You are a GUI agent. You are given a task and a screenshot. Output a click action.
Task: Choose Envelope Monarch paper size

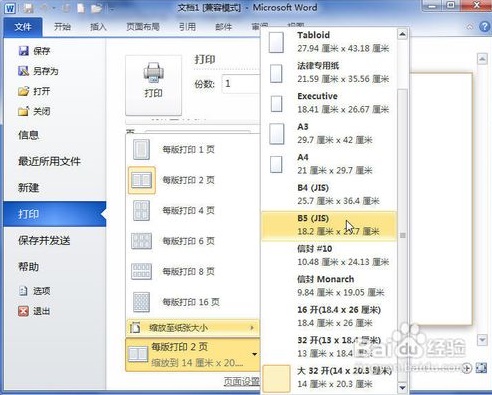point(329,286)
